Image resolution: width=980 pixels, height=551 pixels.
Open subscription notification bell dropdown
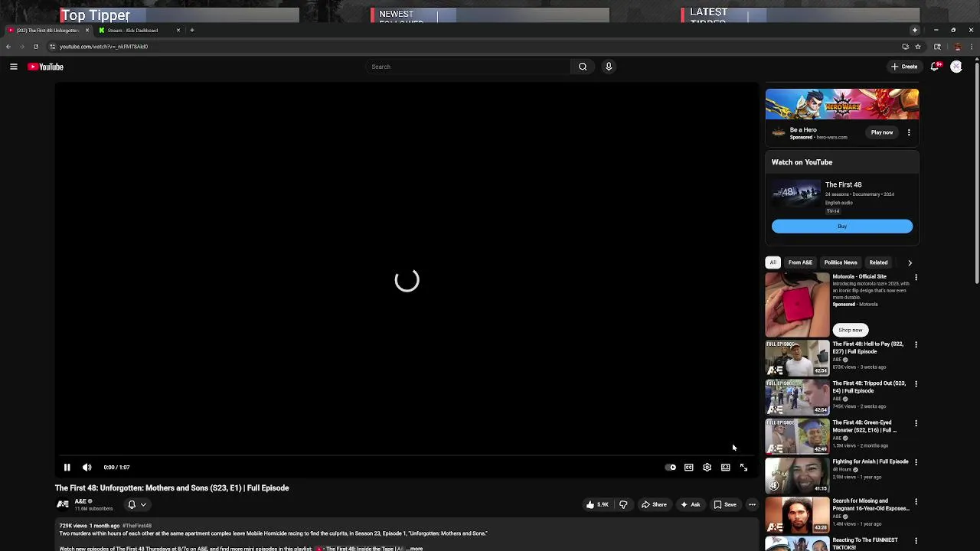tap(136, 504)
